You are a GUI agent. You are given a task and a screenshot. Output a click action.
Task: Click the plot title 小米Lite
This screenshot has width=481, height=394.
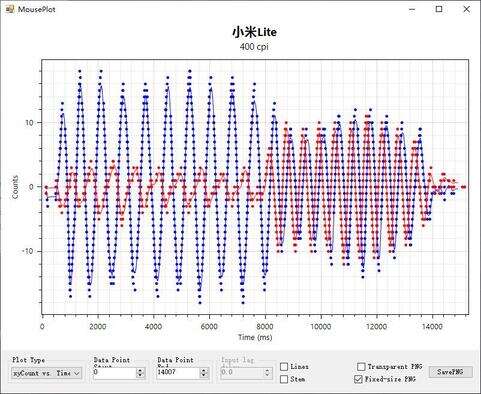(254, 32)
